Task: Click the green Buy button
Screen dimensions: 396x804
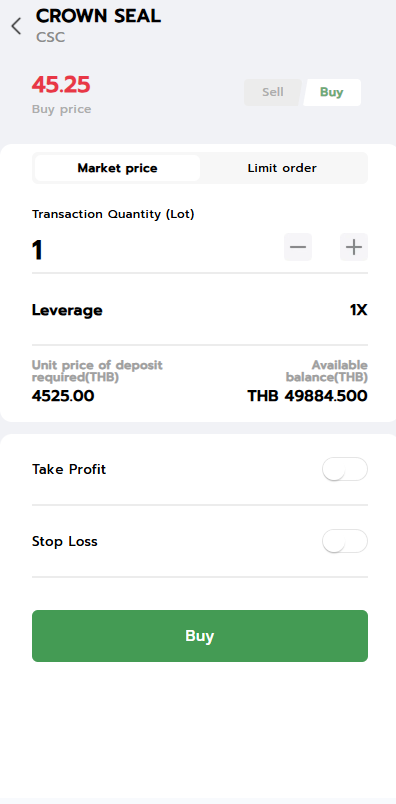Action: [200, 636]
